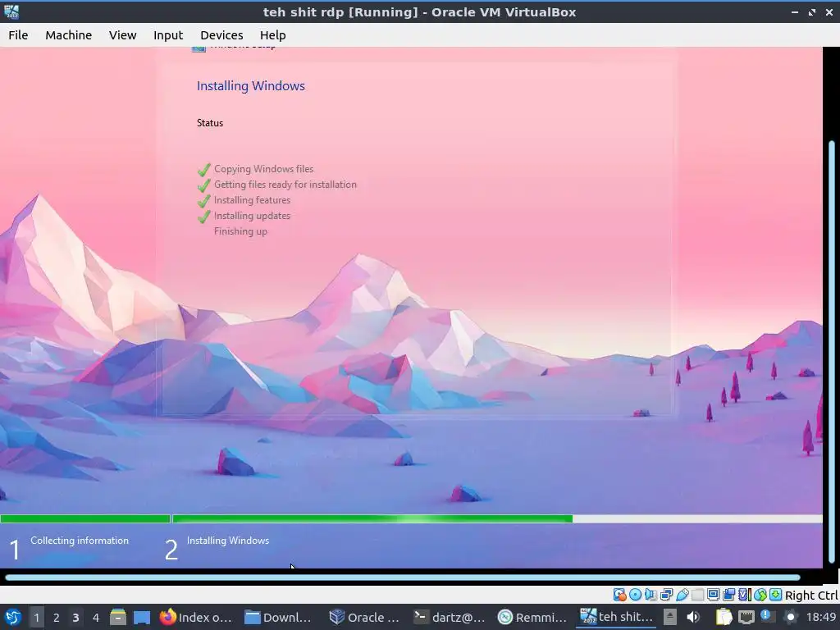Switch to Firefox Index window in taskbar
This screenshot has height=630, width=840.
(x=196, y=617)
